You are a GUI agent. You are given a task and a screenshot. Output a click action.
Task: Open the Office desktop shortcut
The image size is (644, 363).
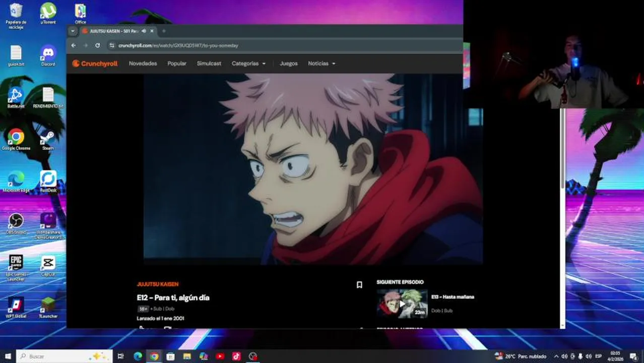click(x=80, y=14)
